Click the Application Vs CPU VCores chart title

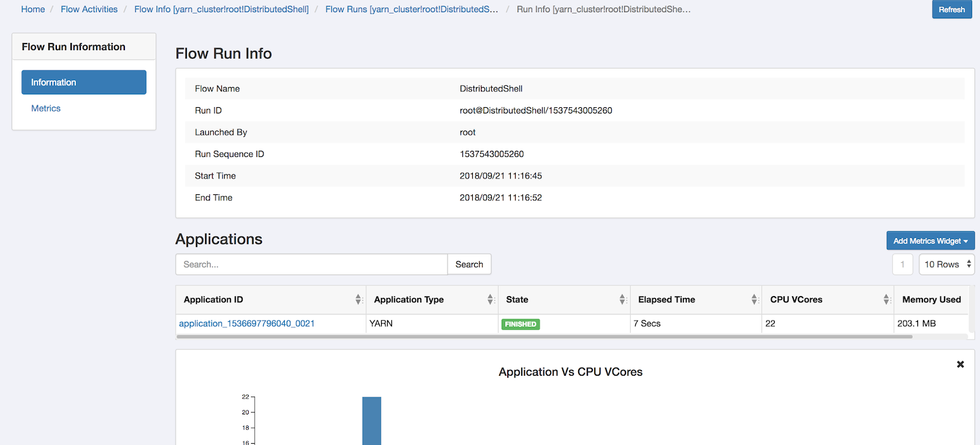[x=571, y=372]
